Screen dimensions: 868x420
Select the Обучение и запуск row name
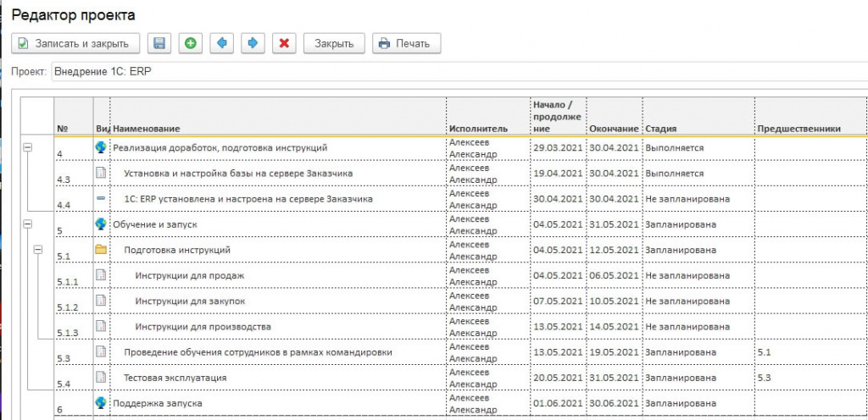(x=155, y=224)
